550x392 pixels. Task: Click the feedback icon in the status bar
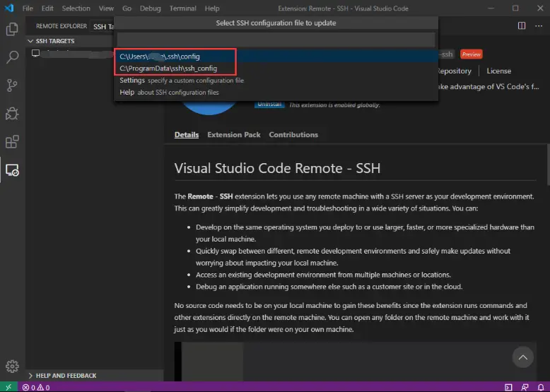point(525,388)
